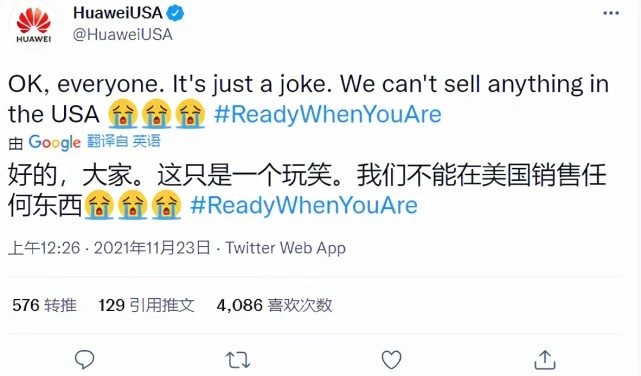
Task: Open the share upload icon
Action: tap(545, 360)
